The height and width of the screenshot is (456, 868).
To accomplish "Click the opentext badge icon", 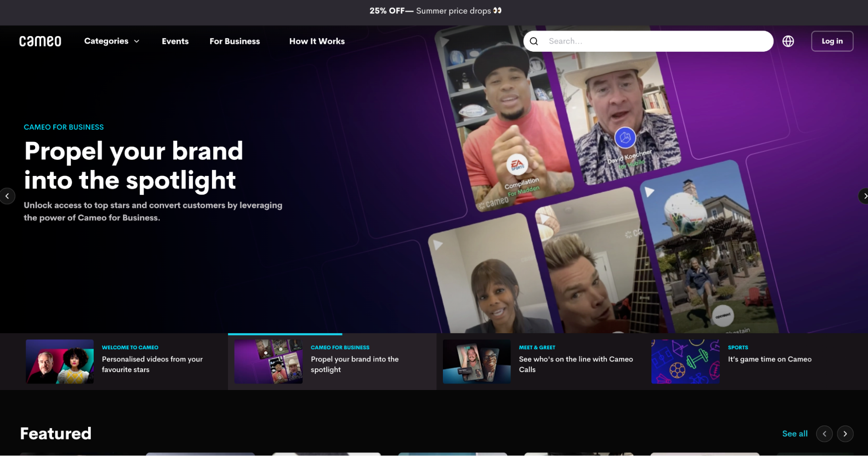I will (x=723, y=316).
